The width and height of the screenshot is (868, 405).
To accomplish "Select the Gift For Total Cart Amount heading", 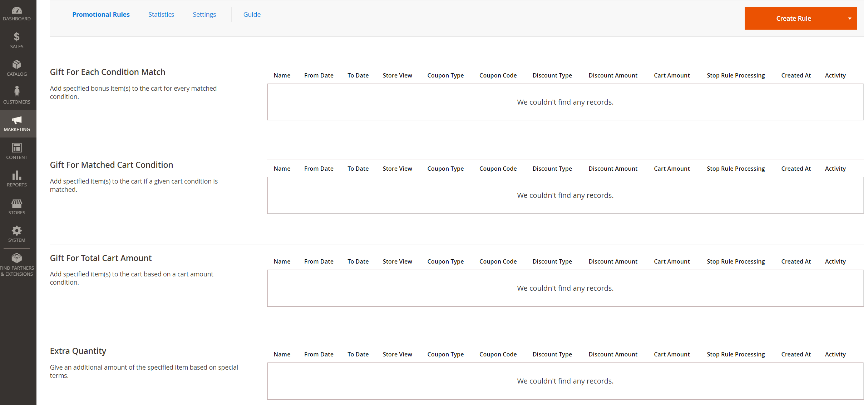I will pos(101,258).
